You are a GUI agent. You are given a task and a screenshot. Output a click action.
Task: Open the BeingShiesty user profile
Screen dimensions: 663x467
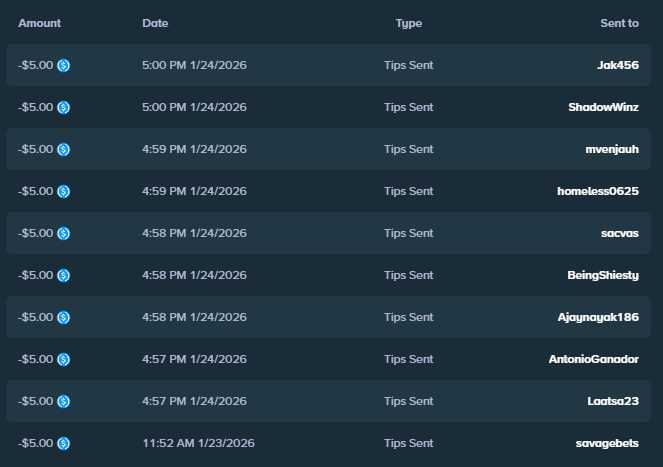(x=603, y=275)
